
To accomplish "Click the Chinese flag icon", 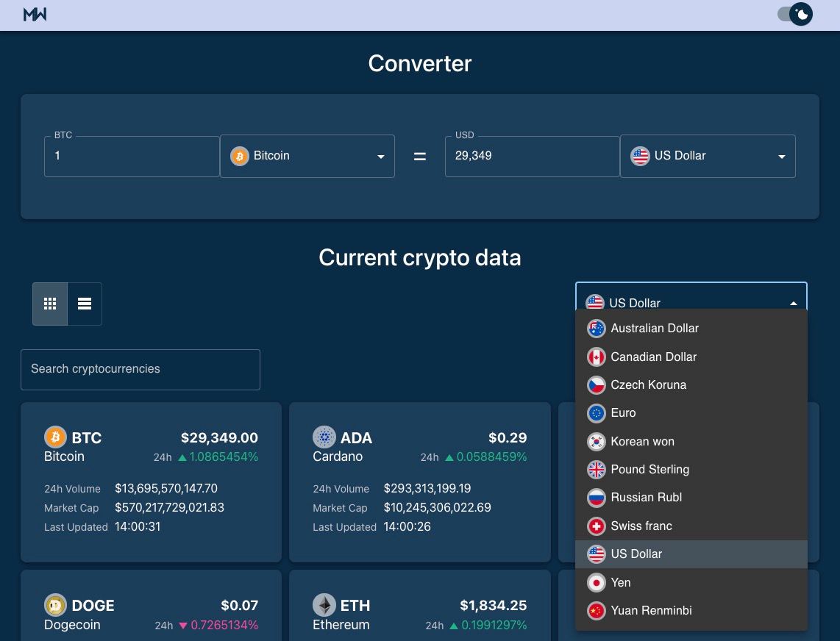I will tap(597, 610).
